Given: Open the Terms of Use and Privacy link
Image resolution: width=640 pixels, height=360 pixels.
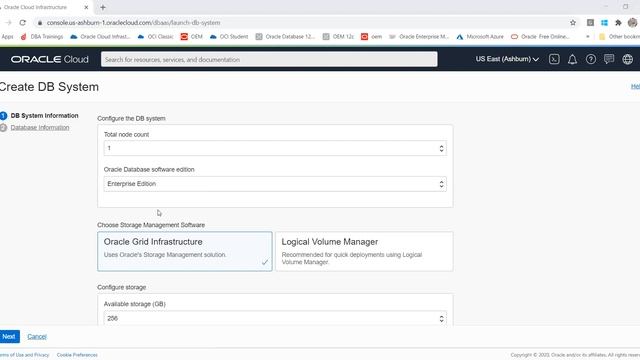Looking at the screenshot, I should 24,355.
